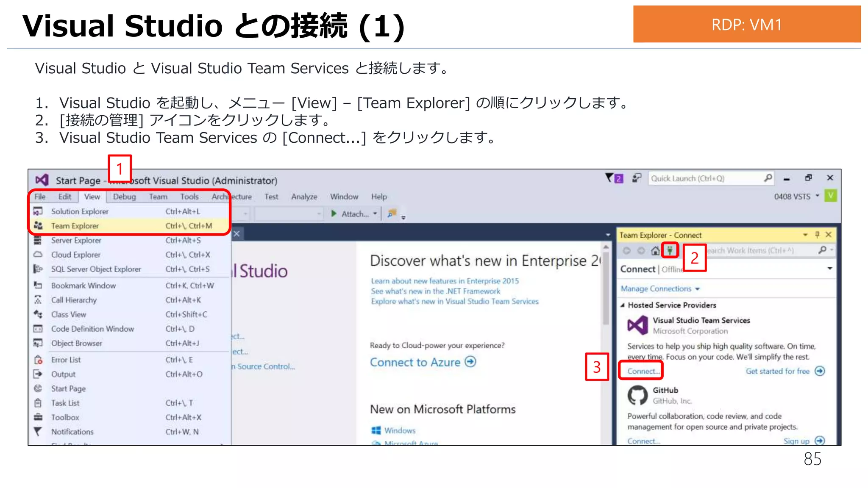The height and width of the screenshot is (488, 868).
Task: Open Toolbox from the View menu
Action: tap(130, 417)
